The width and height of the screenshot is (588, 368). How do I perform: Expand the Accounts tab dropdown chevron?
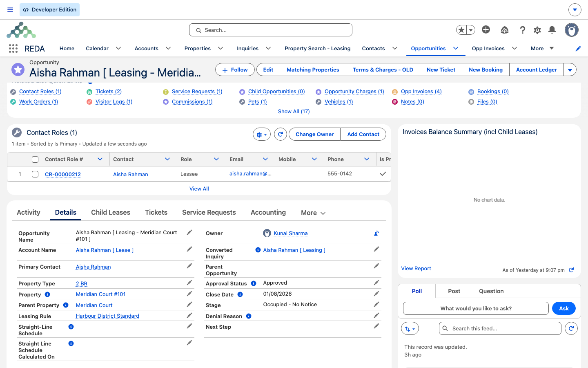click(x=168, y=48)
